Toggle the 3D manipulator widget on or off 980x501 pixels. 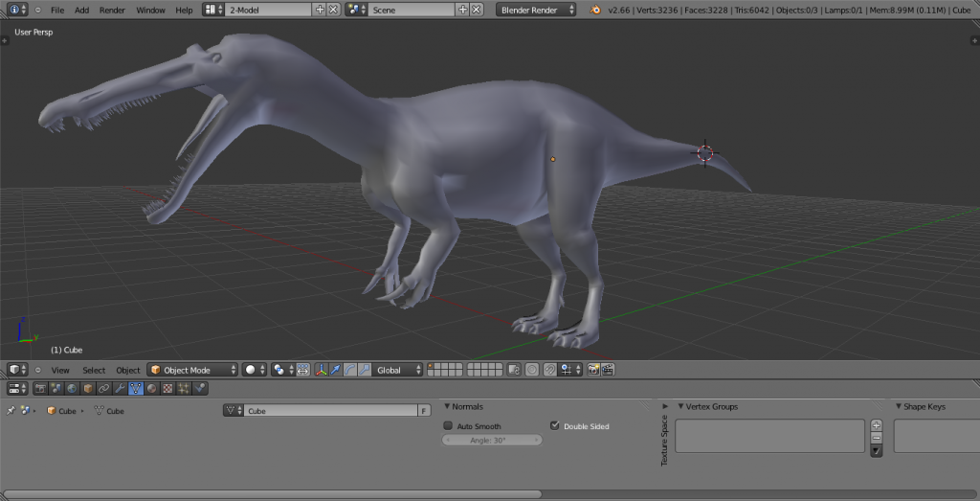click(321, 370)
